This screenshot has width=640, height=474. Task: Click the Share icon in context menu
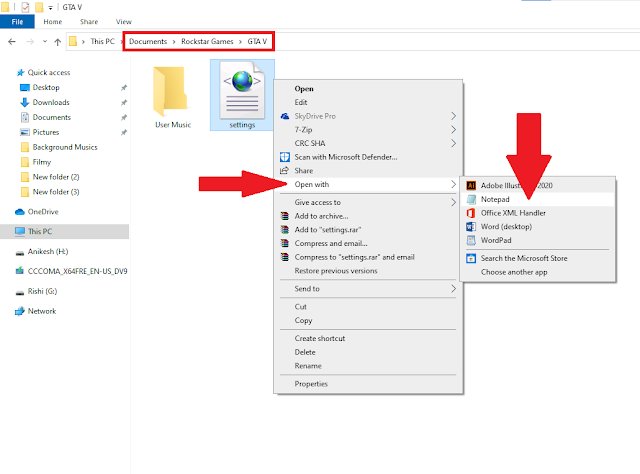tap(284, 171)
